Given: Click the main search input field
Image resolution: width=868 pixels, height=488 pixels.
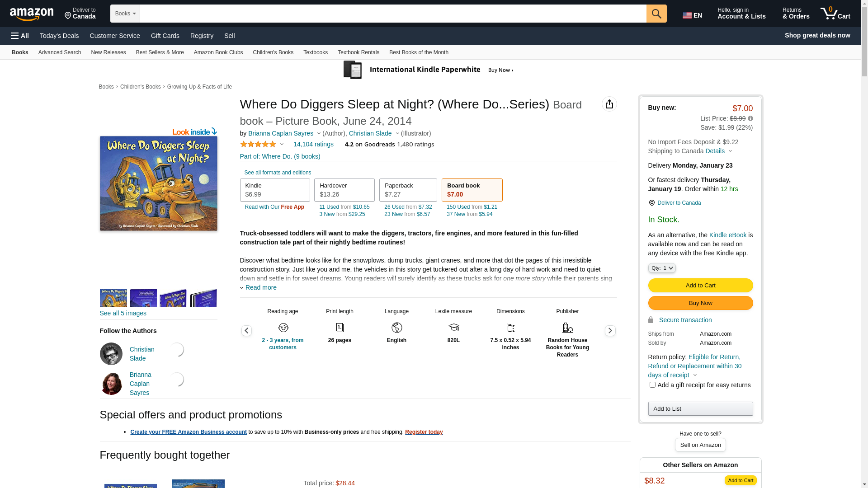Looking at the screenshot, I should pos(392,14).
